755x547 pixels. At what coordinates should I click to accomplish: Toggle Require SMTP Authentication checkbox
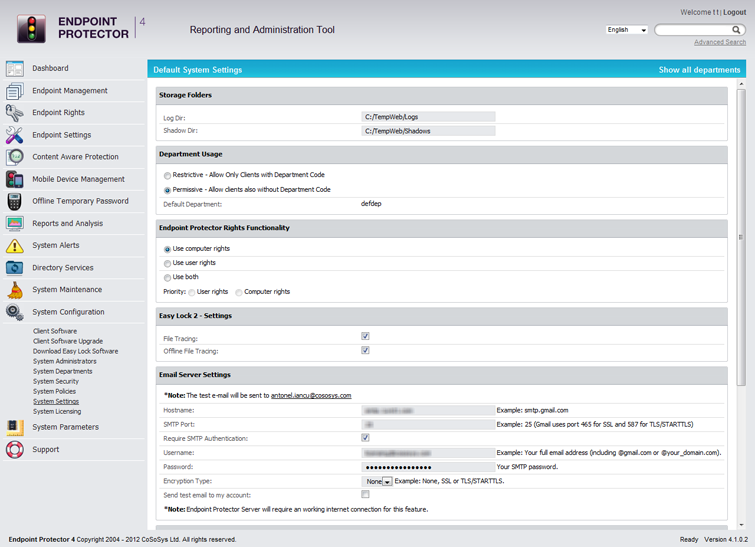click(365, 438)
